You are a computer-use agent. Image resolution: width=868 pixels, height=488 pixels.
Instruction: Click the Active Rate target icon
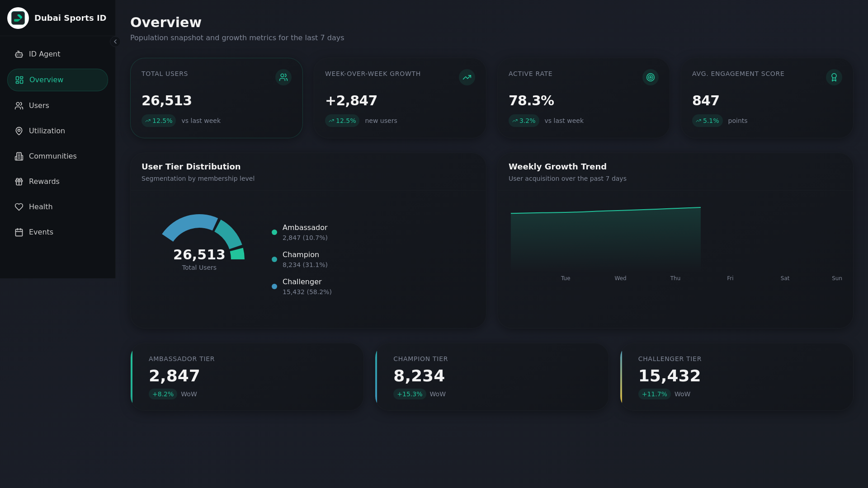tap(651, 77)
